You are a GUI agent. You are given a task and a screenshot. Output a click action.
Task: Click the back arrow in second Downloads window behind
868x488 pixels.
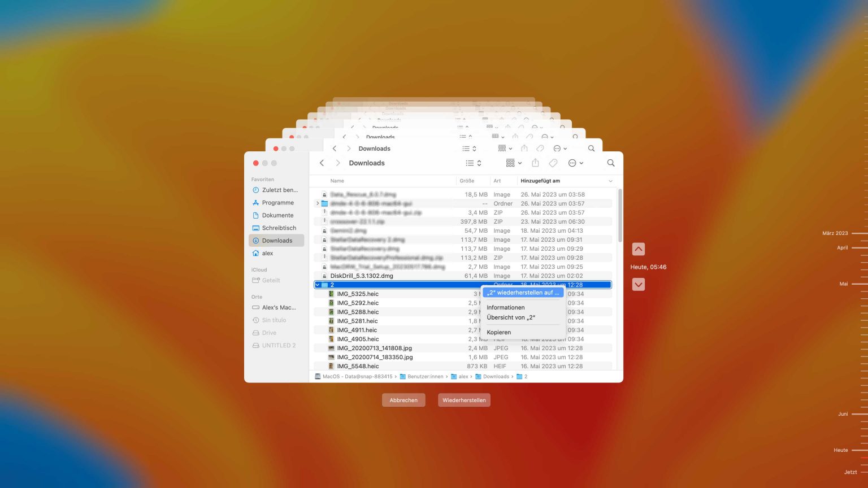pos(335,149)
